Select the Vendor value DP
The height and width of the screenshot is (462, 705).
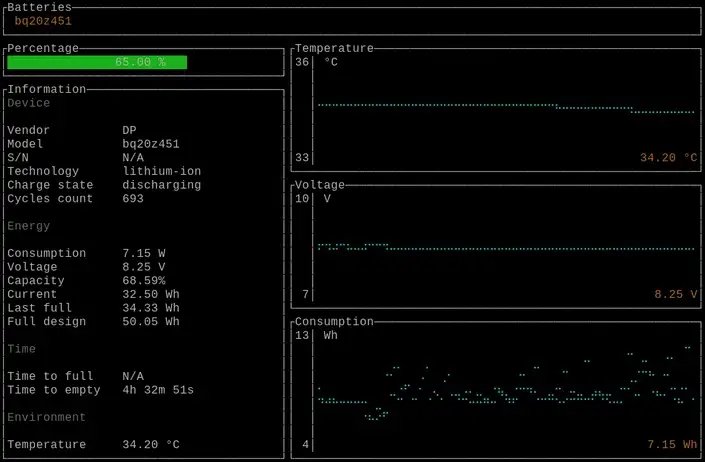pyautogui.click(x=129, y=130)
